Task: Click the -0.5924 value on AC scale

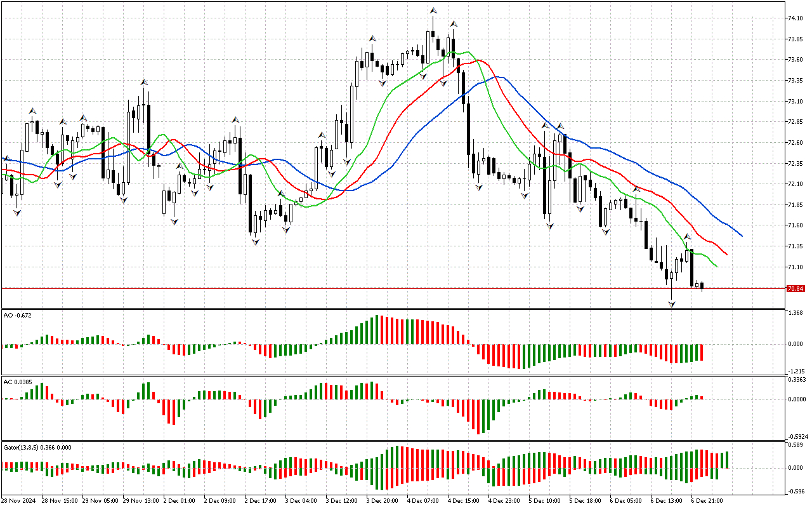Action: 797,437
